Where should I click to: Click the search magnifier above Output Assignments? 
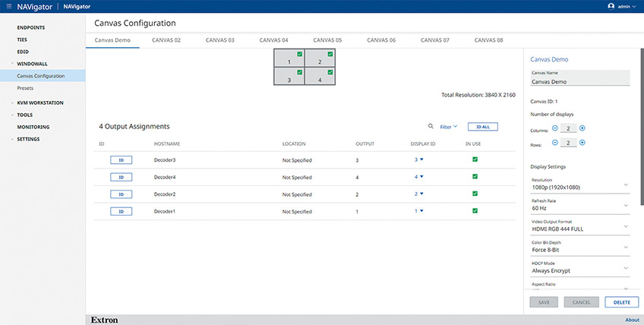(431, 127)
